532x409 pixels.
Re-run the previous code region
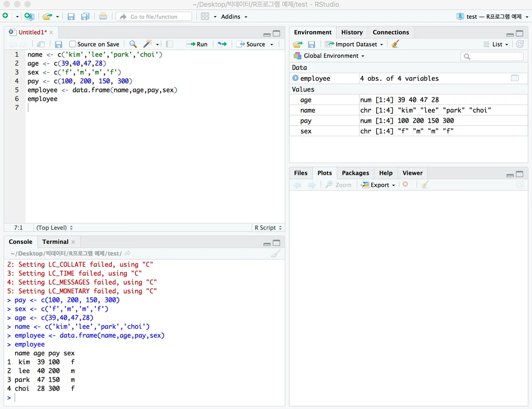[x=222, y=44]
